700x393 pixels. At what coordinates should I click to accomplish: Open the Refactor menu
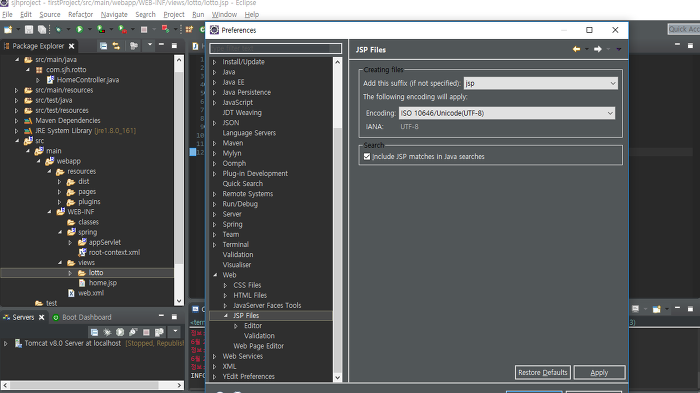tap(80, 14)
